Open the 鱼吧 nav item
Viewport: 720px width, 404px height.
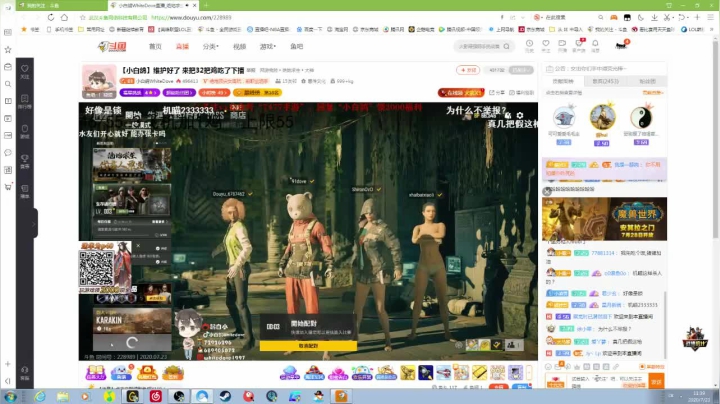[x=297, y=46]
